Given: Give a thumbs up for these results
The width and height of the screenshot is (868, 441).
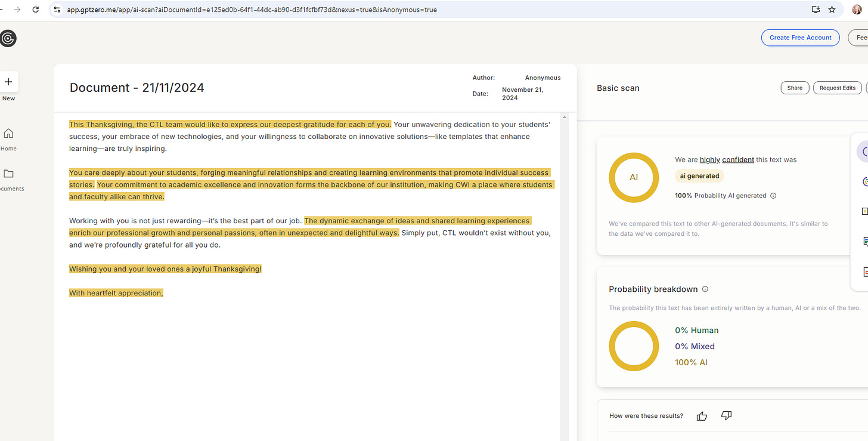Looking at the screenshot, I should click(x=702, y=416).
